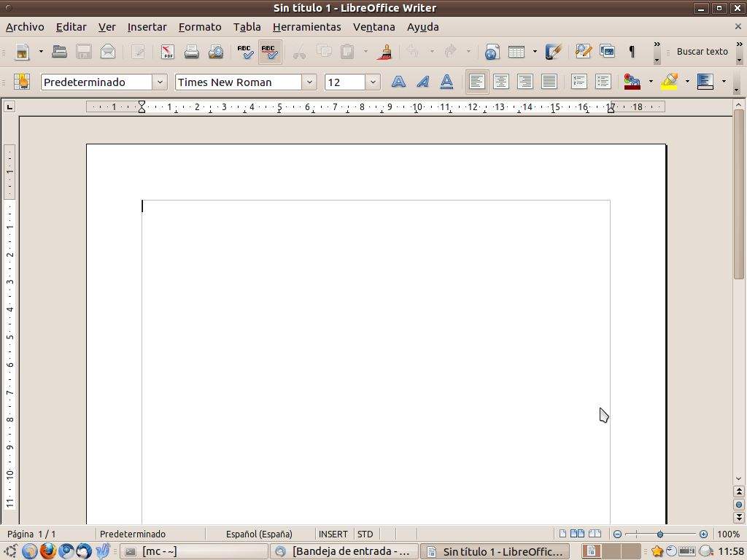Open the document preview (Vista preliminar)
This screenshot has width=747, height=560.
point(216,52)
